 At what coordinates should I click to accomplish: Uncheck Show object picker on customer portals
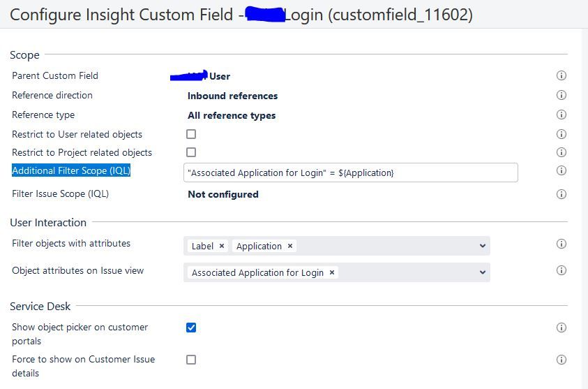tap(191, 328)
